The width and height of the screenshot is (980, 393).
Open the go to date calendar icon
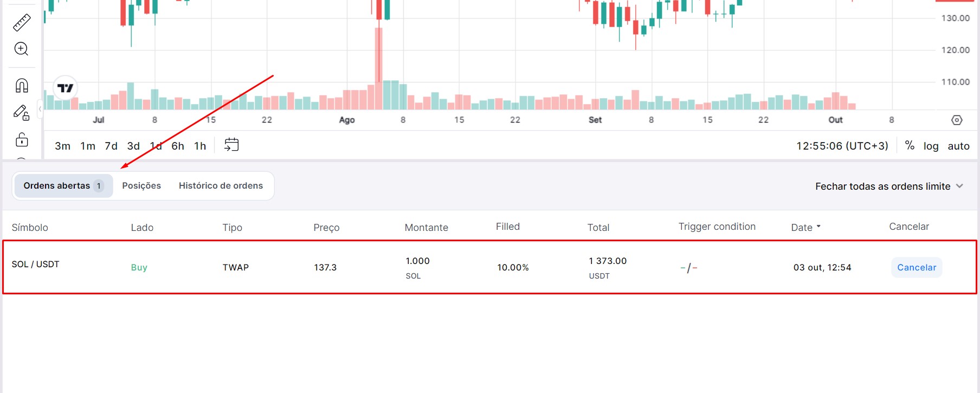click(231, 145)
